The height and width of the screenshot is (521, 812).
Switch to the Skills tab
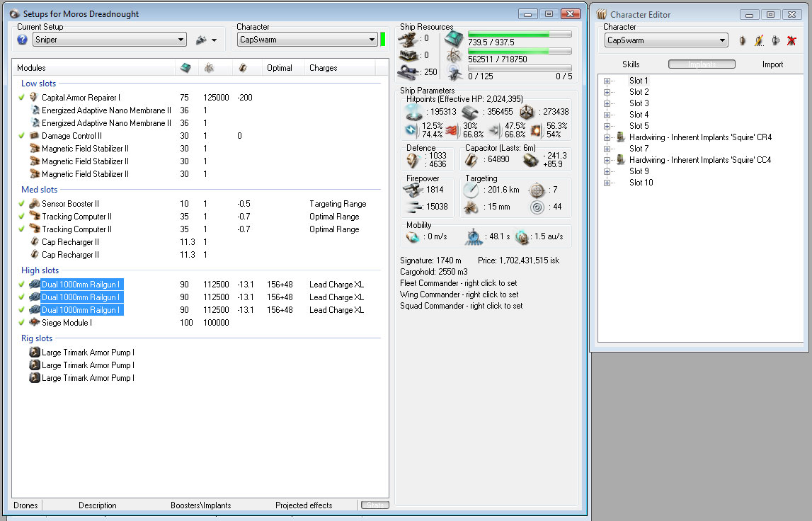(x=631, y=64)
